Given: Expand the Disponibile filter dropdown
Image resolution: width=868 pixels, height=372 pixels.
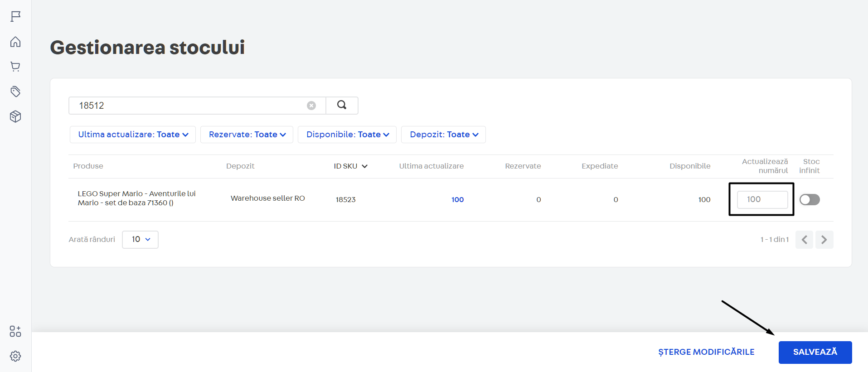Looking at the screenshot, I should pyautogui.click(x=347, y=135).
